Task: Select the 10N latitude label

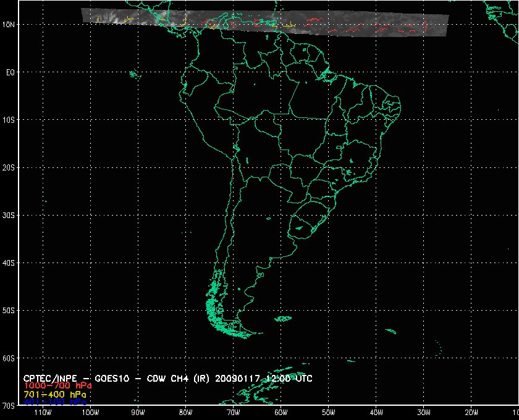Action: (11, 24)
